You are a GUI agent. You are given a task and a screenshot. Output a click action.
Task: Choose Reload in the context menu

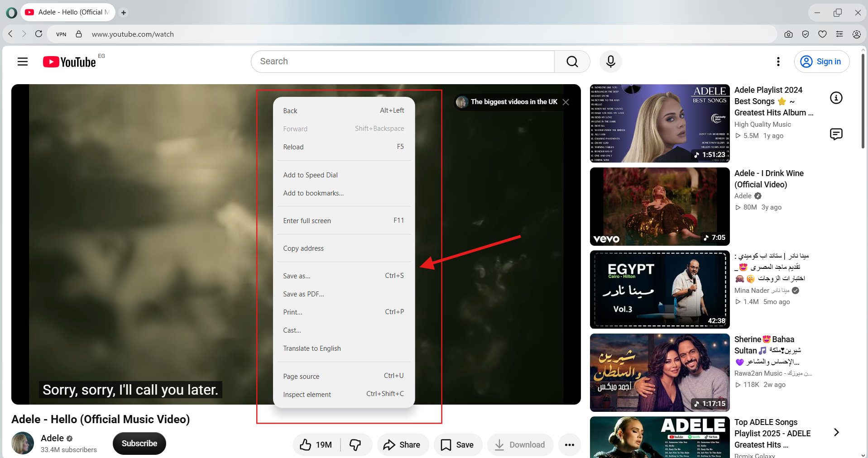coord(344,147)
